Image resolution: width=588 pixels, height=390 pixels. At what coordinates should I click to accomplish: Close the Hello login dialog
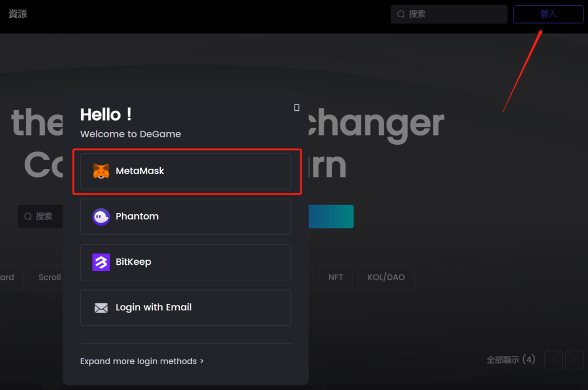click(x=297, y=107)
